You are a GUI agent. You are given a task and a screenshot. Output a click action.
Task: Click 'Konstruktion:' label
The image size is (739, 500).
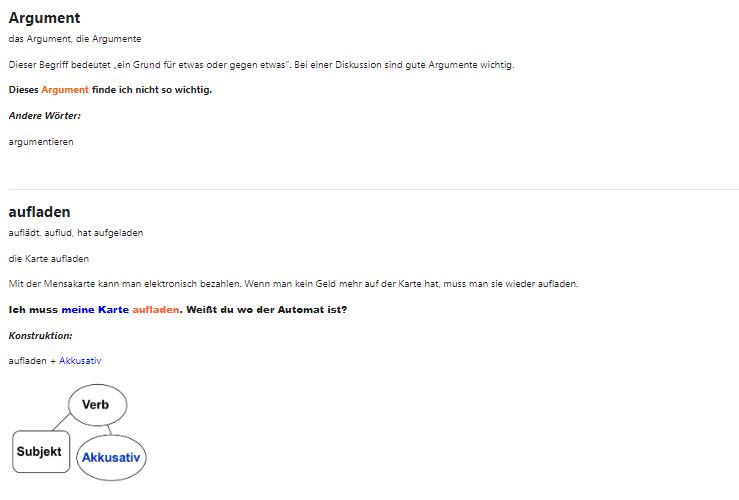tap(40, 335)
